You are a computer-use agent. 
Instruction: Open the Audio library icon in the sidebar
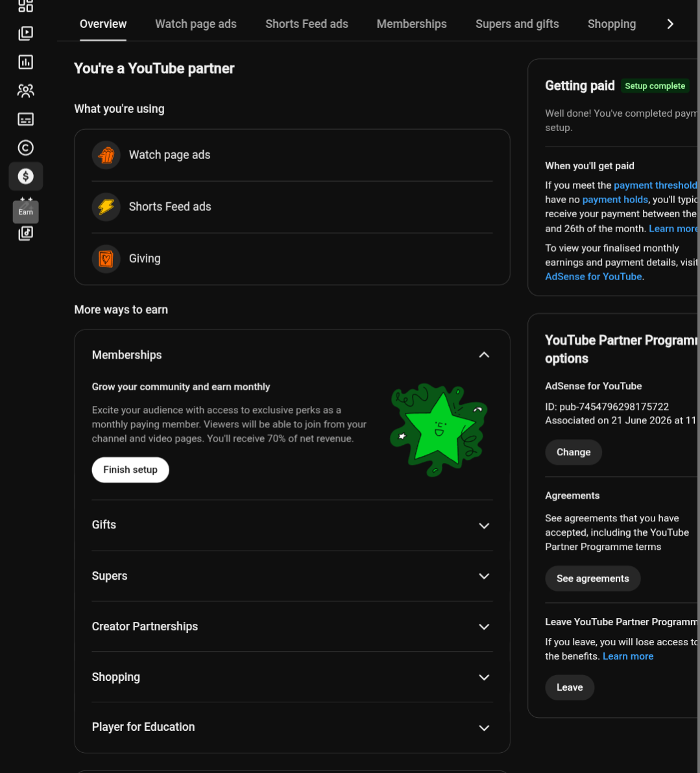click(26, 233)
